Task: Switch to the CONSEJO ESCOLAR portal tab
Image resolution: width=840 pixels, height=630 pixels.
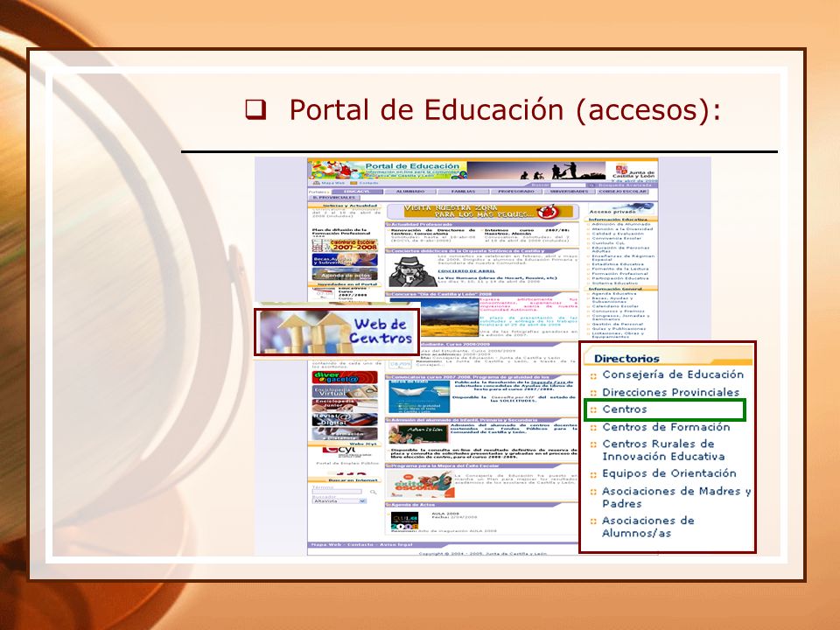Action: click(x=622, y=192)
